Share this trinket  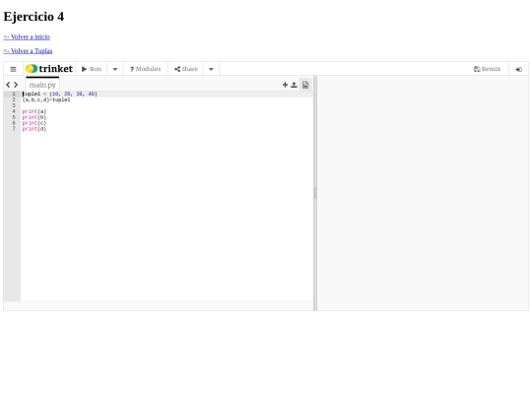click(186, 69)
